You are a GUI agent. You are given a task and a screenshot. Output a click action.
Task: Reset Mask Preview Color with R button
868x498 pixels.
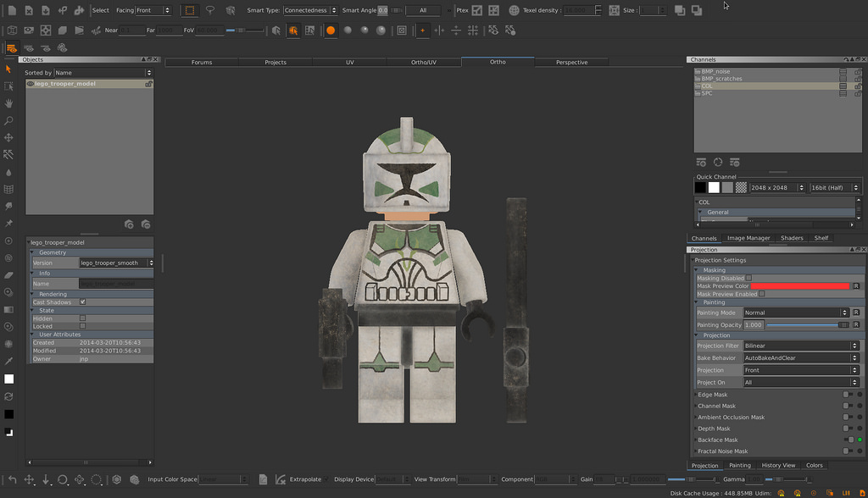[x=856, y=286]
